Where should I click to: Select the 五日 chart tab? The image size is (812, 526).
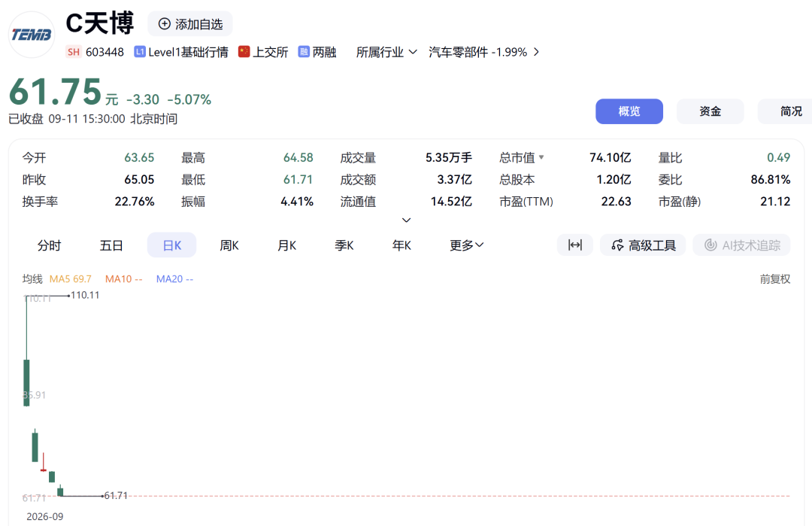click(x=111, y=245)
